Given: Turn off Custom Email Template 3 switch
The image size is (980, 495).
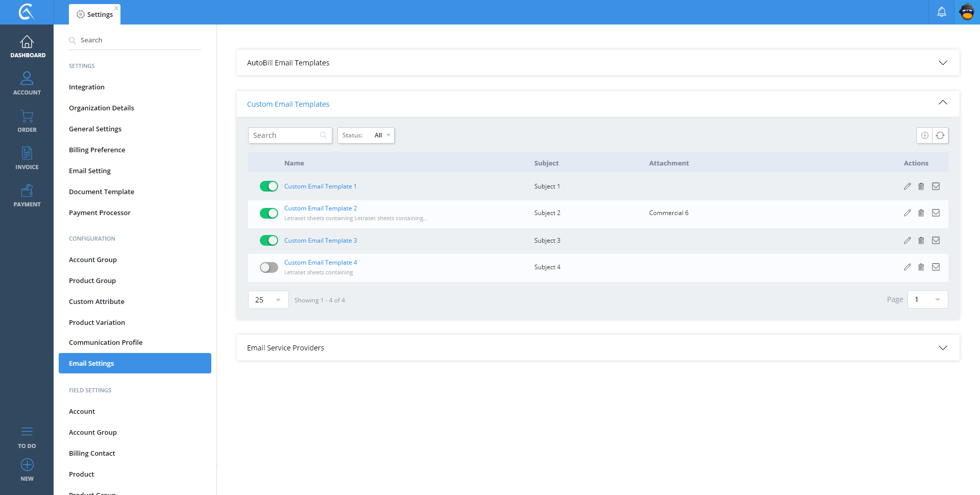Looking at the screenshot, I should tap(268, 241).
